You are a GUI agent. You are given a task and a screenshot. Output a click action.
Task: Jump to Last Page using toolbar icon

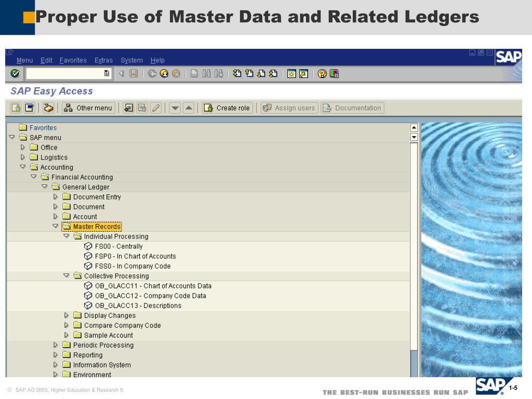[273, 73]
